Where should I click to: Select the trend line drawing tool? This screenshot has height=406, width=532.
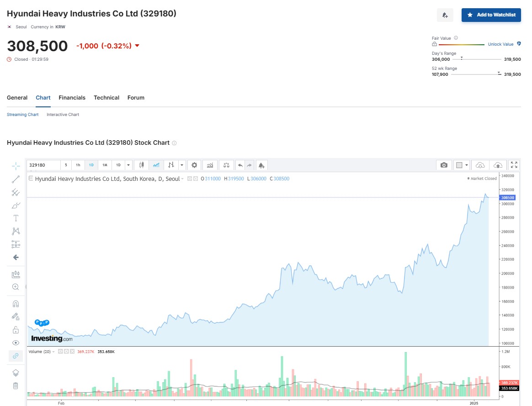[16, 179]
